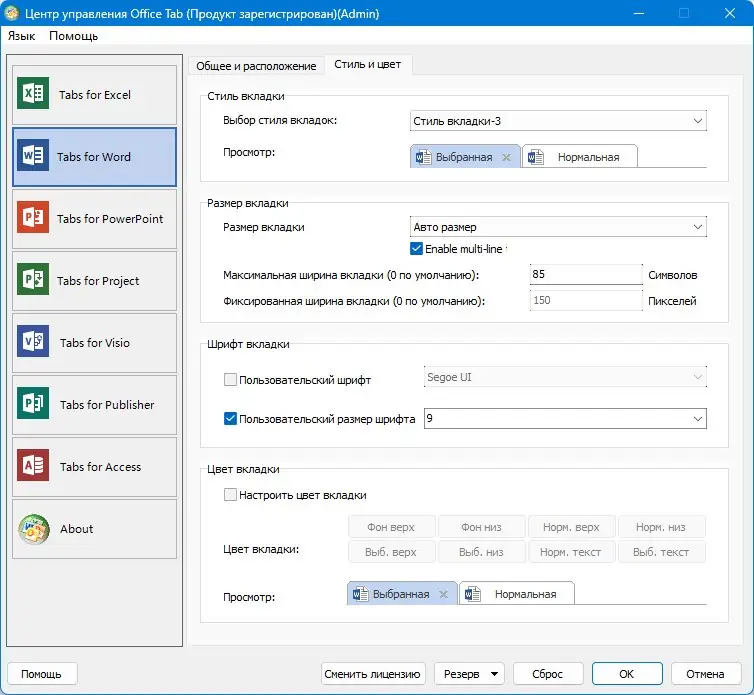
Task: Click the maximum tab width field showing 85
Action: click(x=586, y=275)
